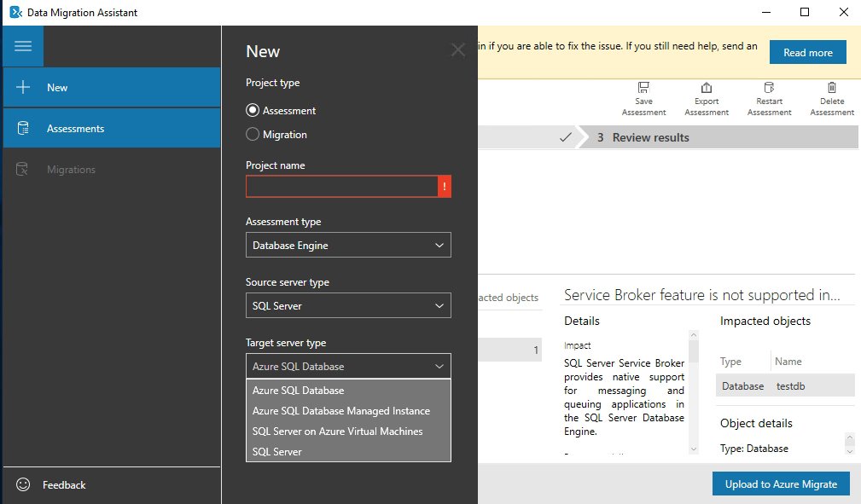Select SQL Server on Azure Virtual Machines
The width and height of the screenshot is (861, 504).
point(337,432)
